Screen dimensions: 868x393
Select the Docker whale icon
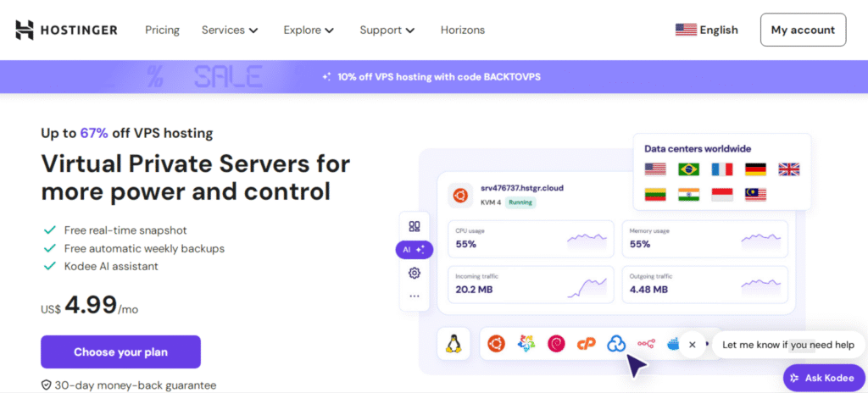click(x=672, y=344)
